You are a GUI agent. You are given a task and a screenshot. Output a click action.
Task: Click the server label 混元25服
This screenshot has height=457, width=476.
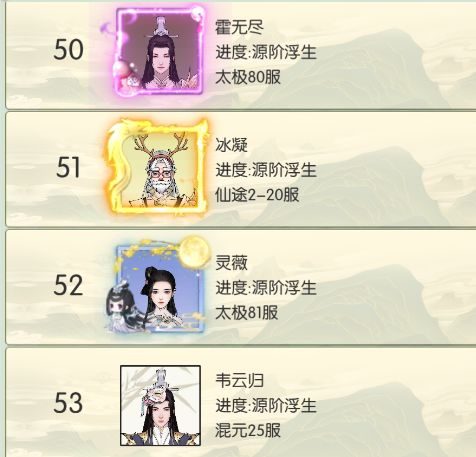(x=248, y=430)
